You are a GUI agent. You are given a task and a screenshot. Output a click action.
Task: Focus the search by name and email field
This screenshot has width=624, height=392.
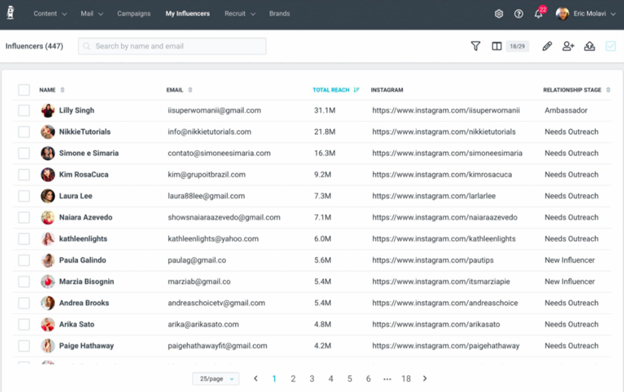point(172,46)
